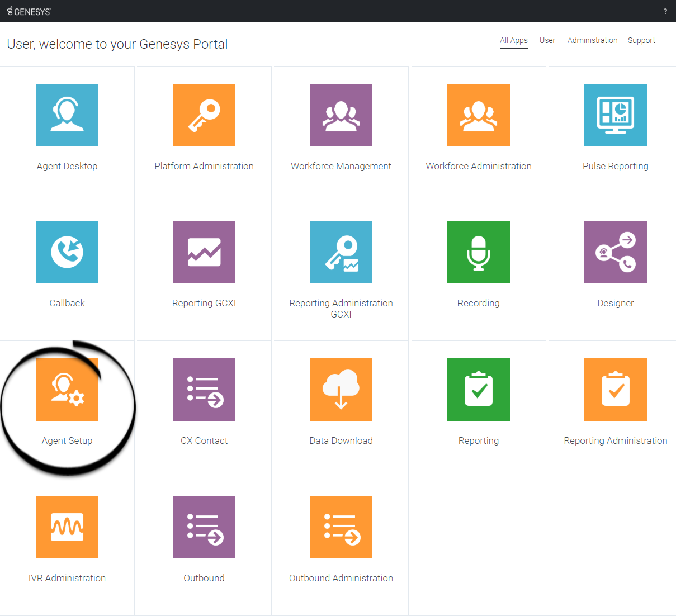The height and width of the screenshot is (616, 676).
Task: Open the Workforce Management purple icon
Action: click(341, 115)
